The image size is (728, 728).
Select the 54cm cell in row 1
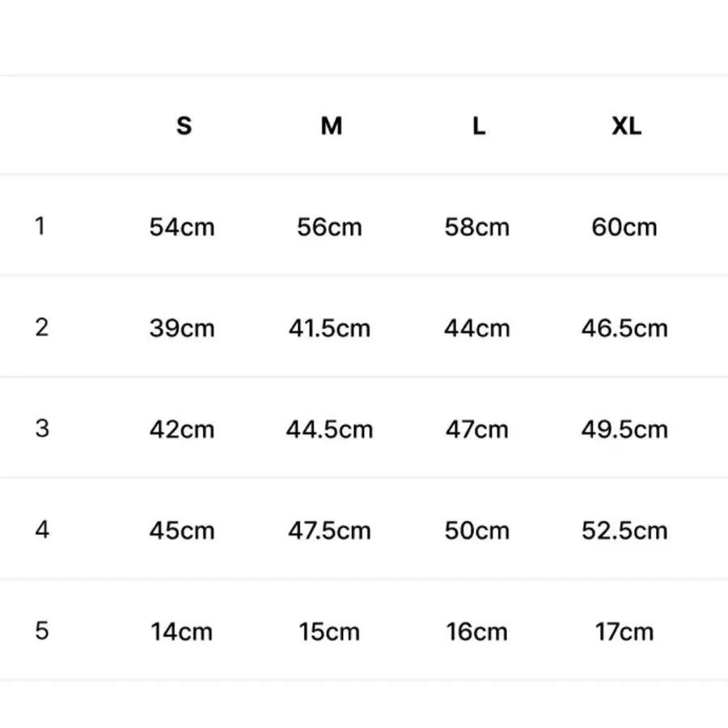coord(182,227)
